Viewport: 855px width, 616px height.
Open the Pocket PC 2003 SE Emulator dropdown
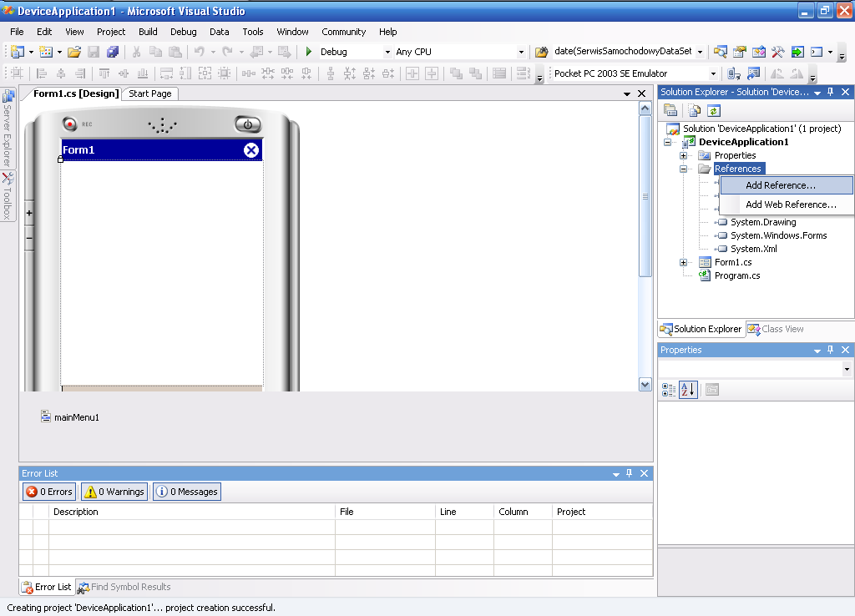click(635, 73)
